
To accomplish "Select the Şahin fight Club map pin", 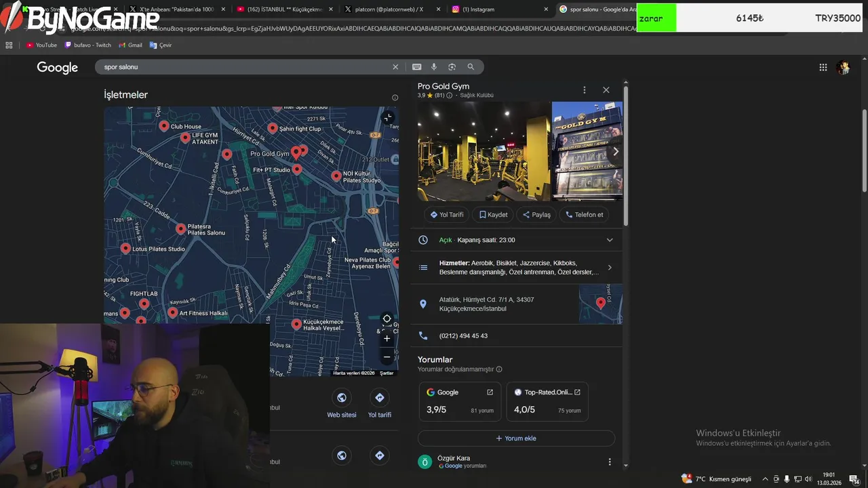I will (272, 128).
